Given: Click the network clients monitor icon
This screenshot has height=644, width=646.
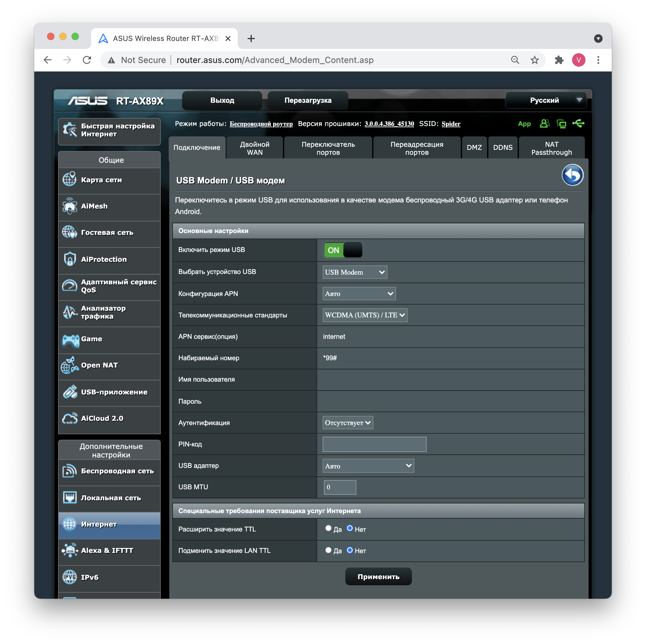Looking at the screenshot, I should click(561, 124).
